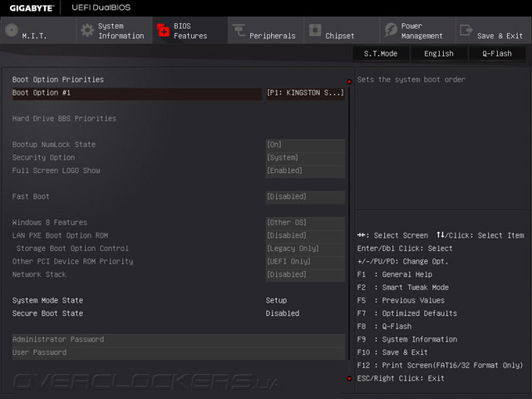This screenshot has width=532, height=399.
Task: Click the Network Stack label
Action: pos(39,274)
